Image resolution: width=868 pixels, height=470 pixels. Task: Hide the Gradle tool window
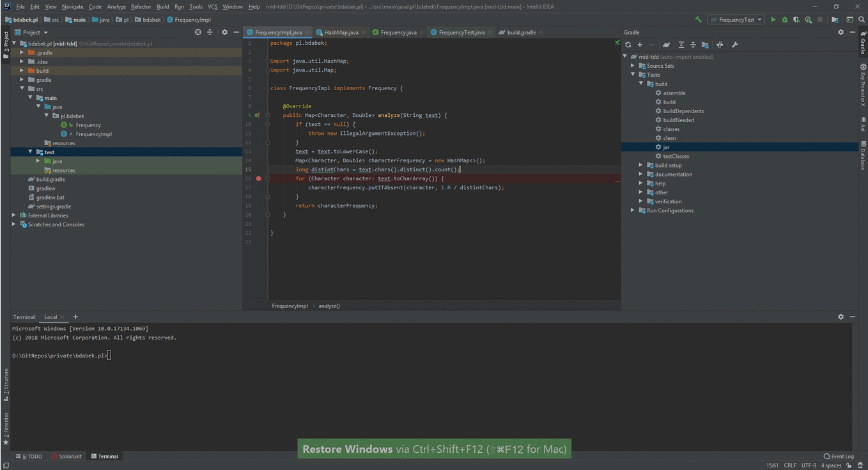click(852, 32)
